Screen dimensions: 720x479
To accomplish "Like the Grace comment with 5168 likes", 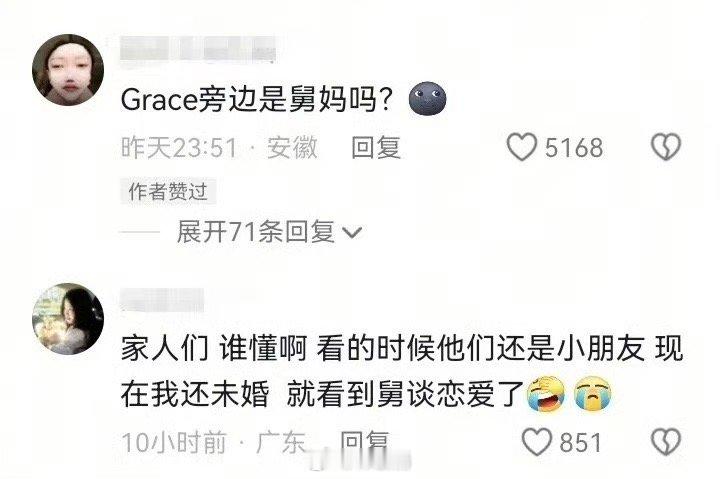I will point(522,147).
